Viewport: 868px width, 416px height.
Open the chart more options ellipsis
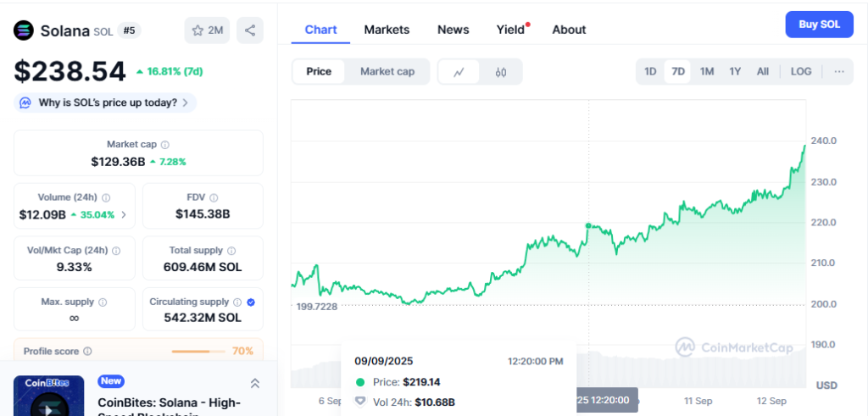pyautogui.click(x=839, y=71)
